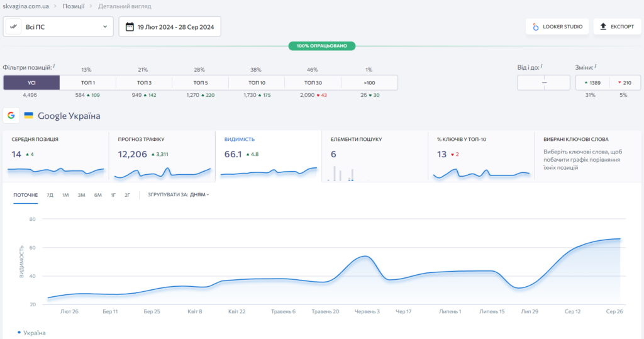Toggle the 1389 positive changes filter
644x339 pixels.
pyautogui.click(x=592, y=83)
